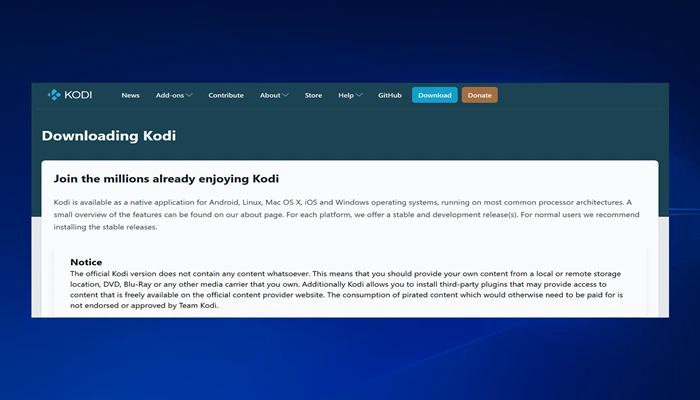Screen dimensions: 700x400
Task: Click the Kodi diamond logo icon
Action: pos(54,95)
